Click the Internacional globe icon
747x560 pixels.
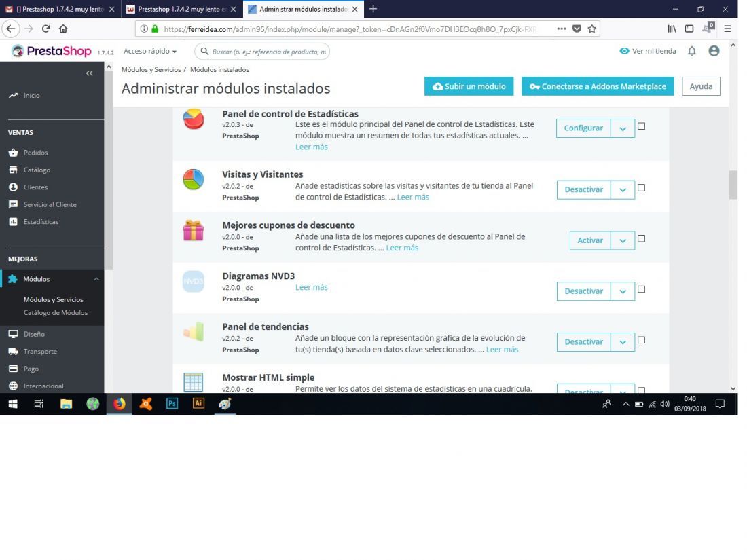click(14, 386)
